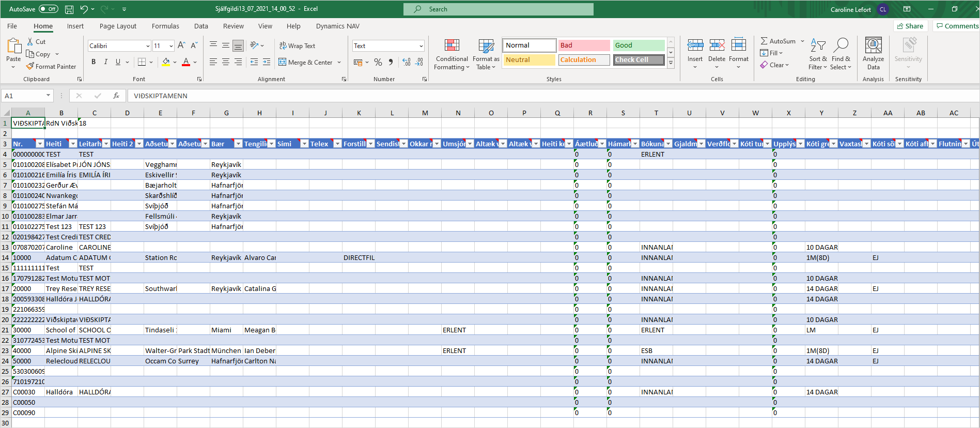This screenshot has height=428, width=980.
Task: Click the Save icon in title bar
Action: pyautogui.click(x=69, y=9)
